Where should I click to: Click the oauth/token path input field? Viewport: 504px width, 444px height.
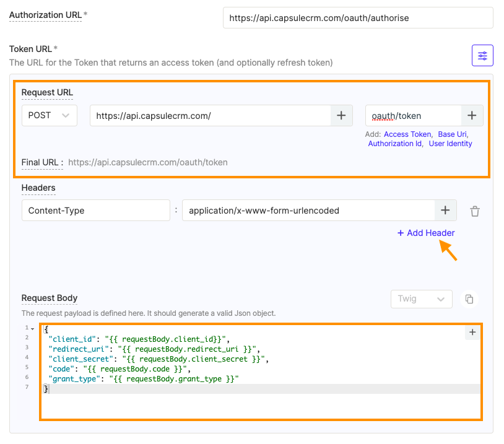pos(414,115)
